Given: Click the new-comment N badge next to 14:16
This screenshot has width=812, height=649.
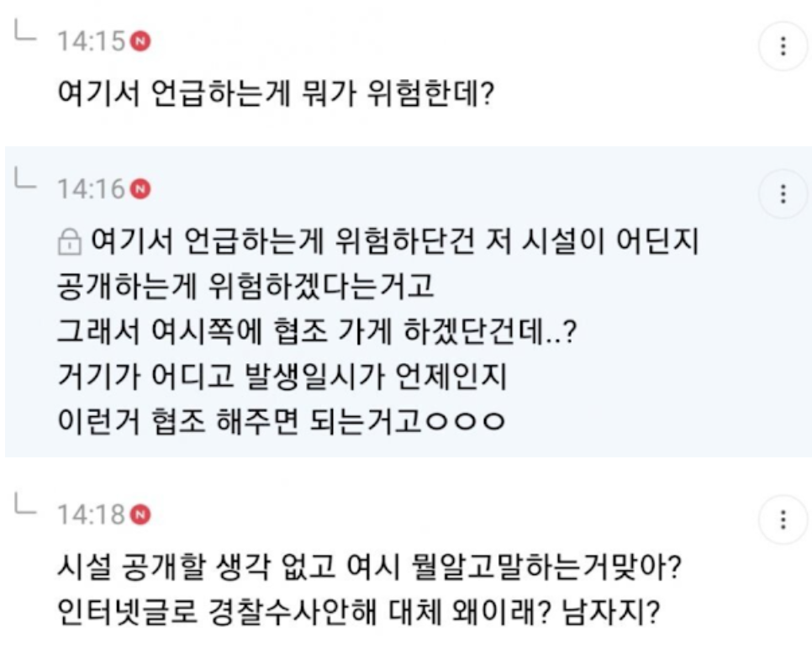Looking at the screenshot, I should click(141, 189).
